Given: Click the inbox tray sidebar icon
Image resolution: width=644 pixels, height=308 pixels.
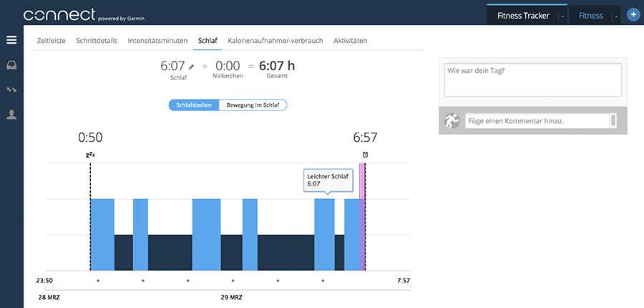Looking at the screenshot, I should pos(11,65).
